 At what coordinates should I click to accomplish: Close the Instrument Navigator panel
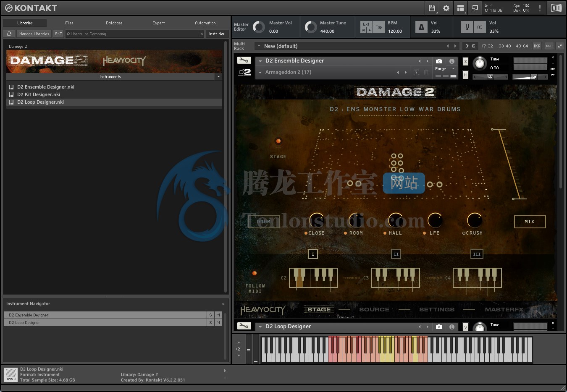click(223, 304)
